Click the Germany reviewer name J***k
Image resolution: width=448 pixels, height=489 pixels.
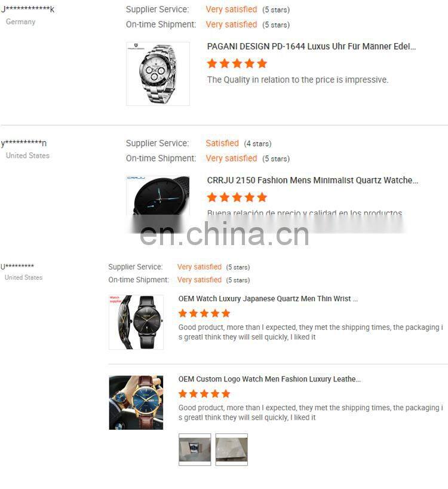27,9
